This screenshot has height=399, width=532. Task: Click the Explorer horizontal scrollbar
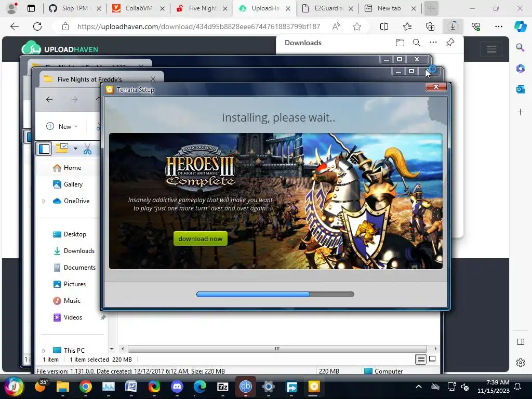(x=277, y=349)
